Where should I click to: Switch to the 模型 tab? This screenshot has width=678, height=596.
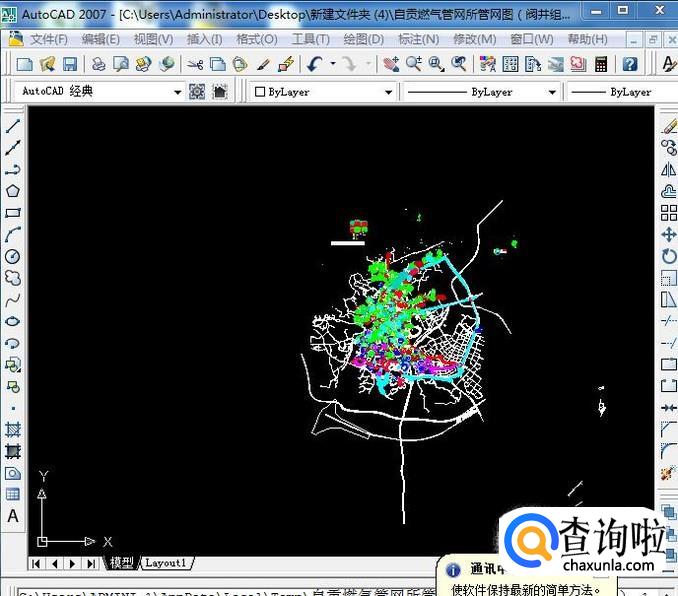(x=122, y=563)
